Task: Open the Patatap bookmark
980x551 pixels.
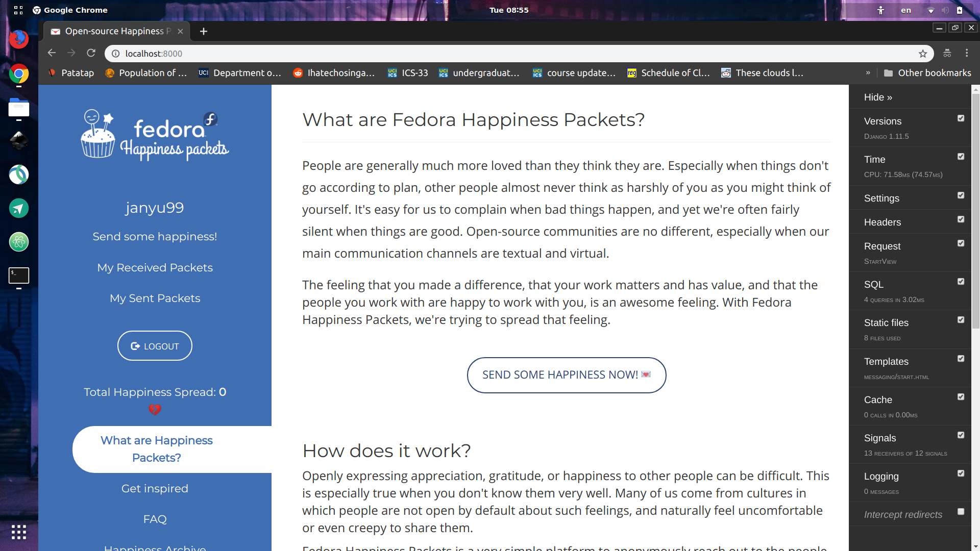Action: [71, 73]
